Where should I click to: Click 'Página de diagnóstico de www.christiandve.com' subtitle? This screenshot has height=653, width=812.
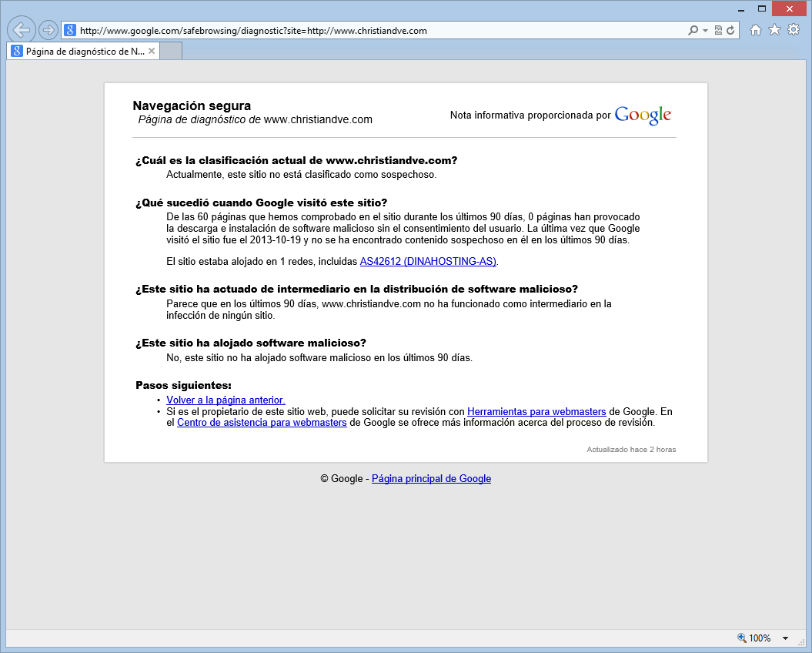[x=256, y=119]
